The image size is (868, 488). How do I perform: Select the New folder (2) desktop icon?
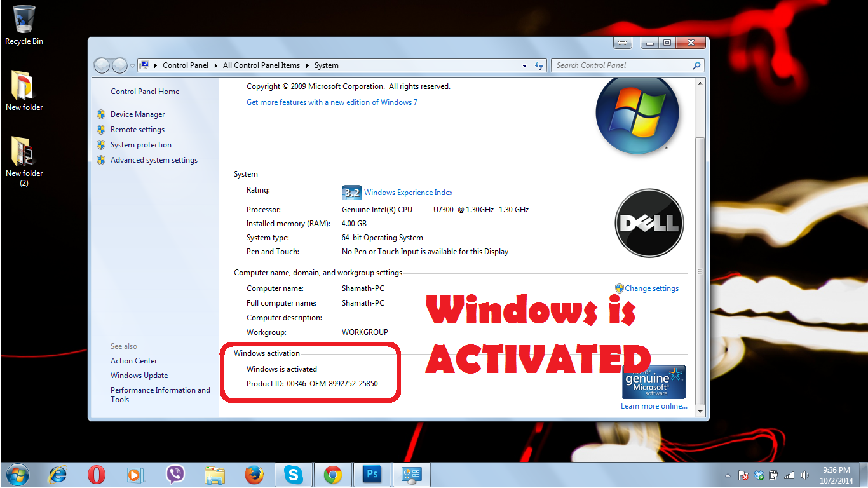pos(24,161)
